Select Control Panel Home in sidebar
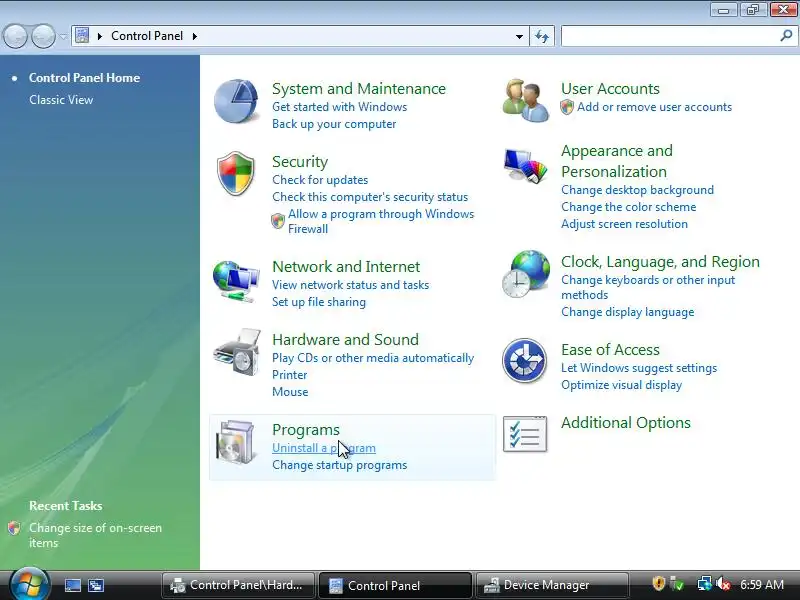This screenshot has width=800, height=600. (x=84, y=78)
